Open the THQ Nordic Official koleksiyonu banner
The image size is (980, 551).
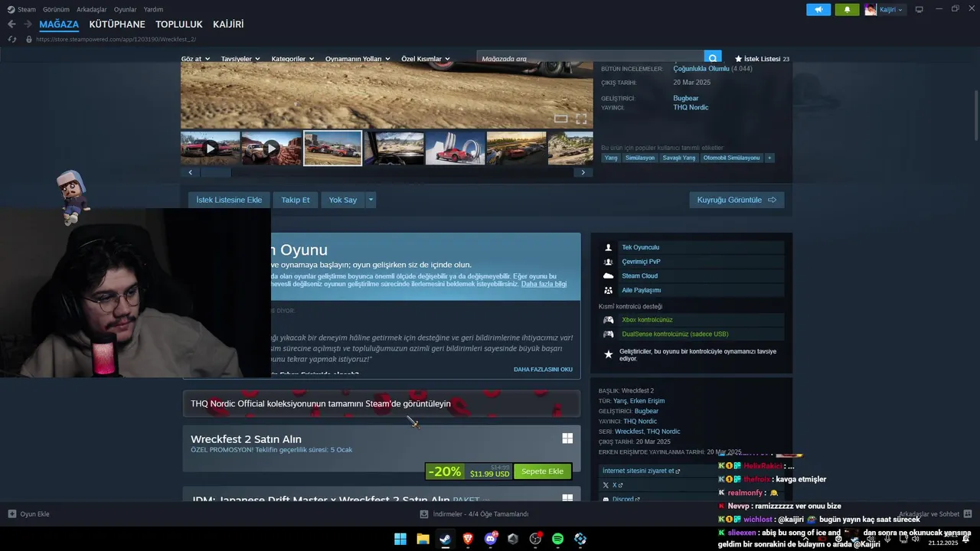coord(381,403)
